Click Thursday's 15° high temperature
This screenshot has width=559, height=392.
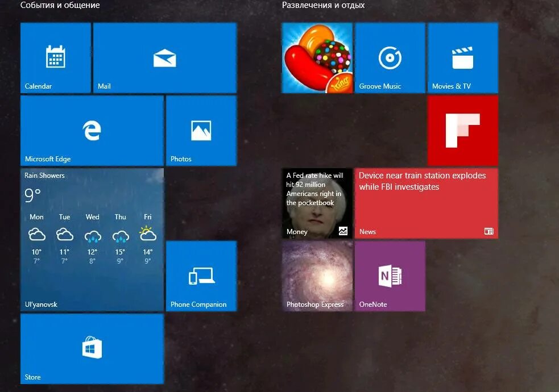120,252
